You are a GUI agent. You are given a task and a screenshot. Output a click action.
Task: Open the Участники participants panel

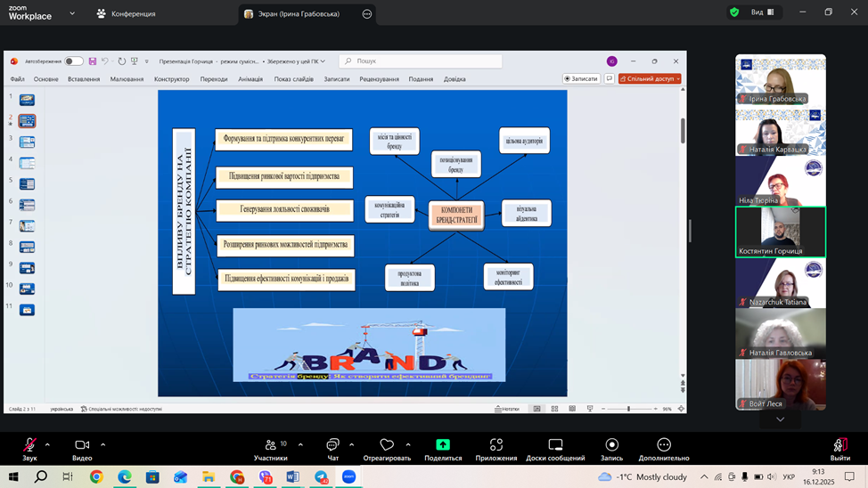click(x=270, y=444)
